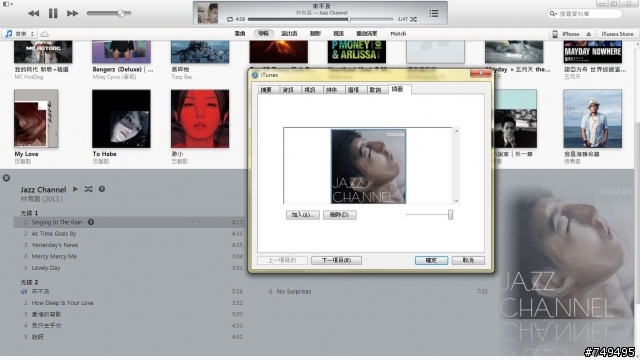The width and height of the screenshot is (640, 360).
Task: Open the To Hebe album cover
Action: [121, 119]
